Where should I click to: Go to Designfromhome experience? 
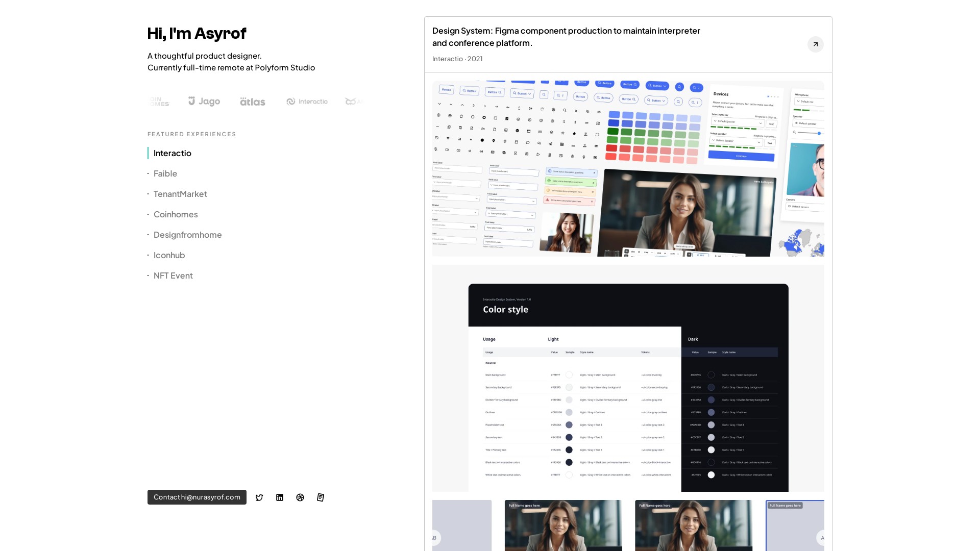coord(188,235)
